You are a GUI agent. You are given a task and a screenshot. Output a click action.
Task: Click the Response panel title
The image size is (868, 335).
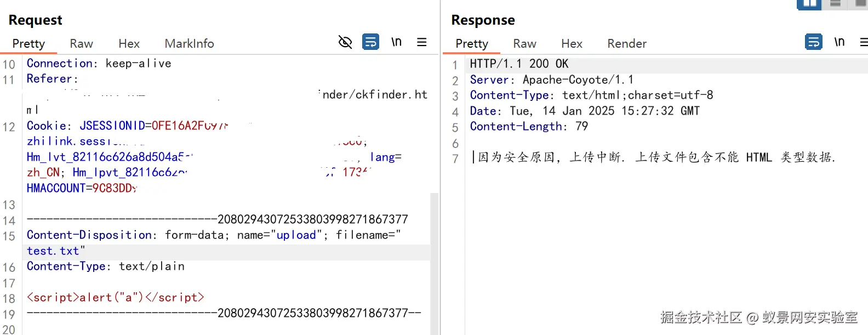coord(483,20)
